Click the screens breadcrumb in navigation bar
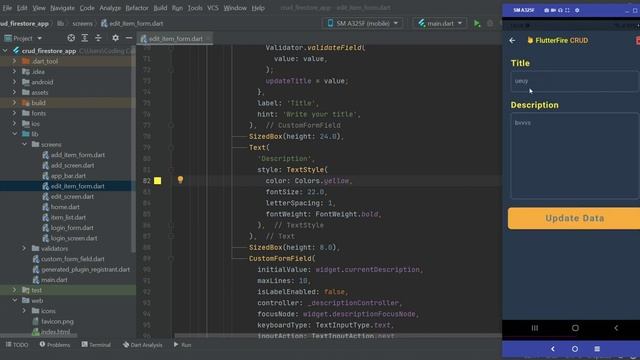This screenshot has height=360, width=640. point(82,24)
